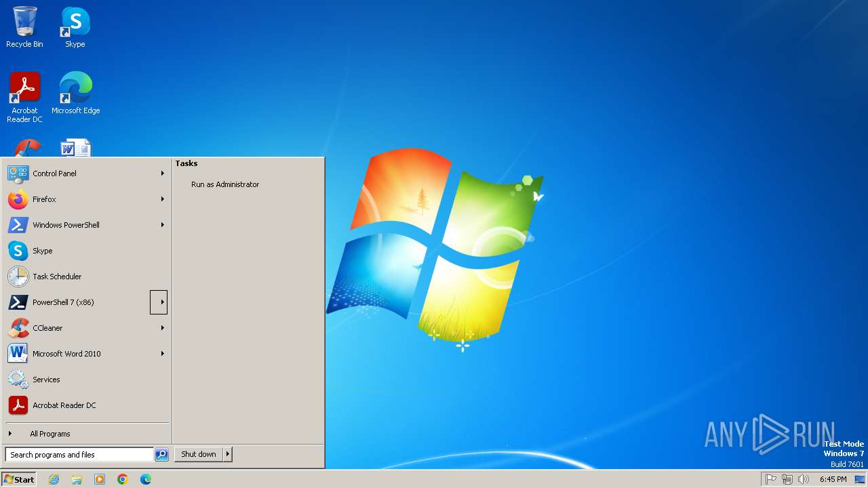Image resolution: width=868 pixels, height=488 pixels.
Task: Click the Shut down button
Action: [x=199, y=455]
